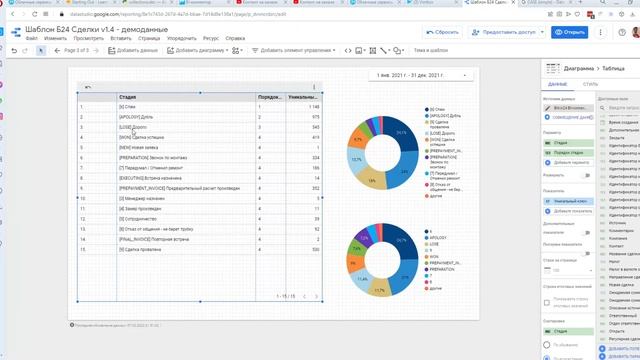Edit the data source pencil icon

(548, 108)
